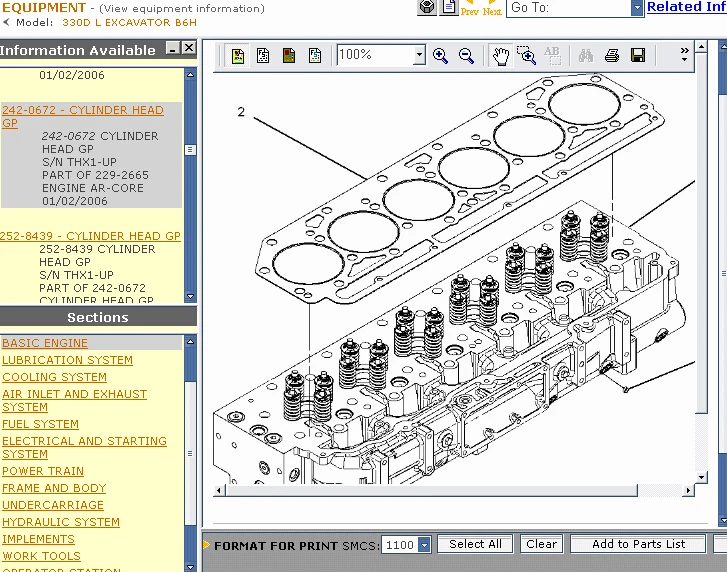
Task: Select the COOLING SYSTEM section
Action: click(x=54, y=377)
